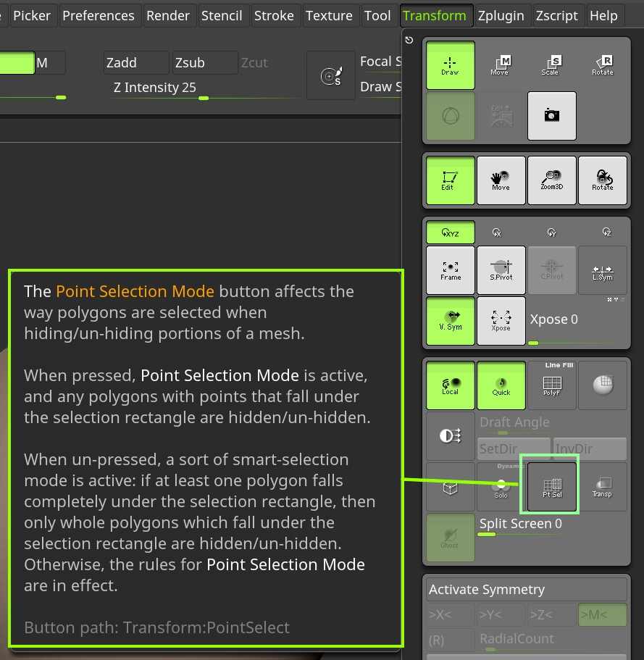644x660 pixels.
Task: Open the Tool menu
Action: pyautogui.click(x=377, y=15)
